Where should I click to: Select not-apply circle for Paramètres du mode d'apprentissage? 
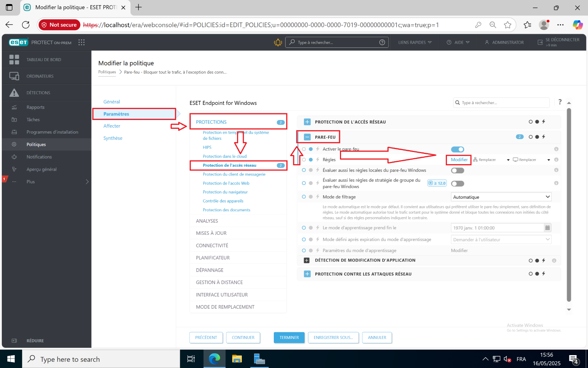(x=304, y=251)
